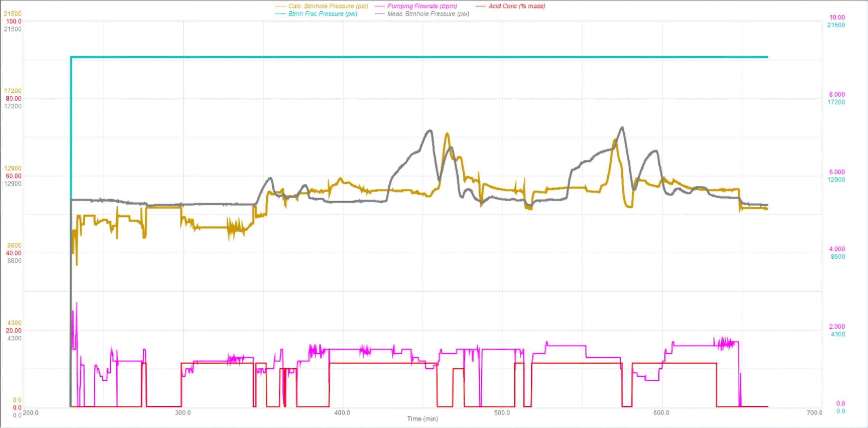Screen dimensions: 868x428
Task: Click the Time (min) axis title
Action: click(422, 418)
